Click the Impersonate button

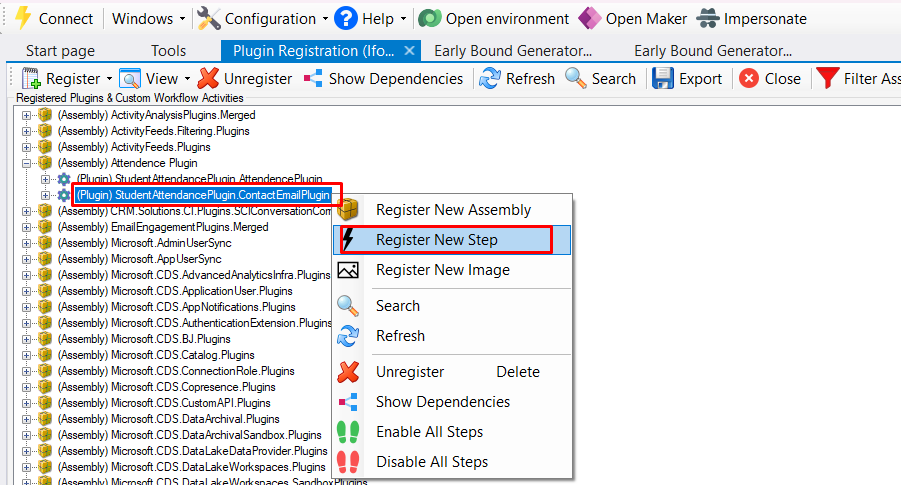pyautogui.click(x=765, y=19)
